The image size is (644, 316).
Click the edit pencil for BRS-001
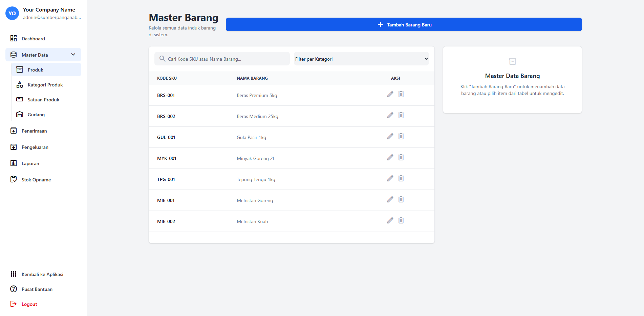(x=390, y=95)
